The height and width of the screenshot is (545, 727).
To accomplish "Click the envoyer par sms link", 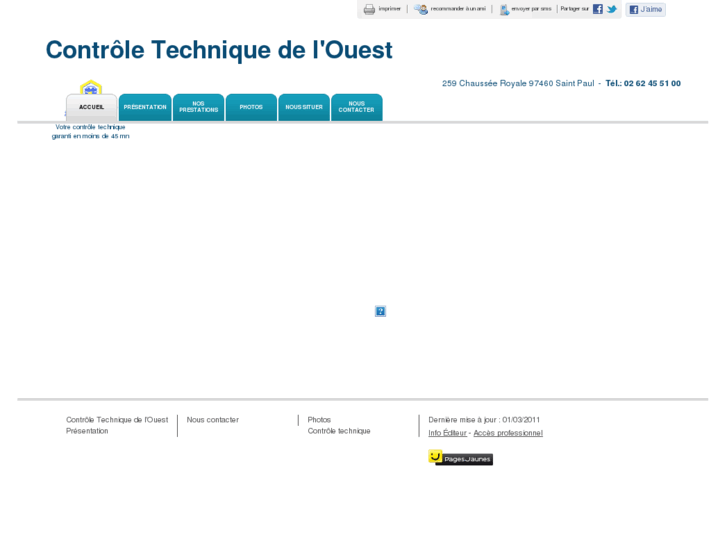I will pyautogui.click(x=531, y=9).
